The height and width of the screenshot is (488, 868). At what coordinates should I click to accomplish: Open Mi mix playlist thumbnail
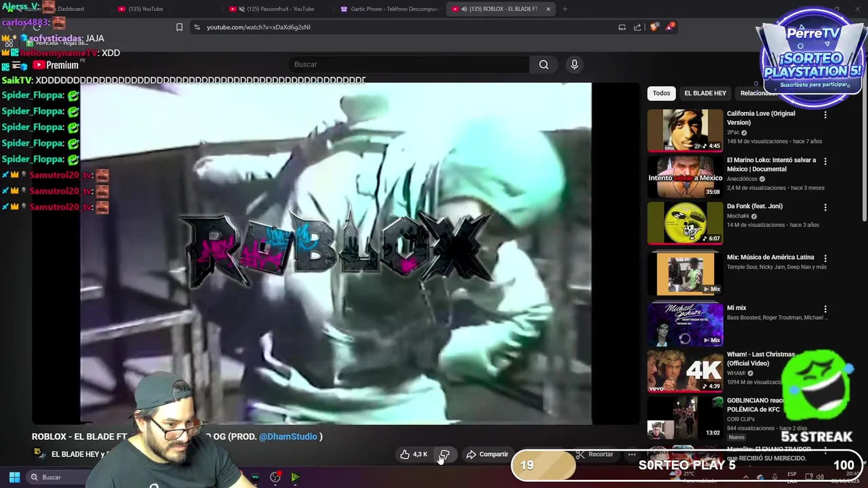(x=685, y=325)
